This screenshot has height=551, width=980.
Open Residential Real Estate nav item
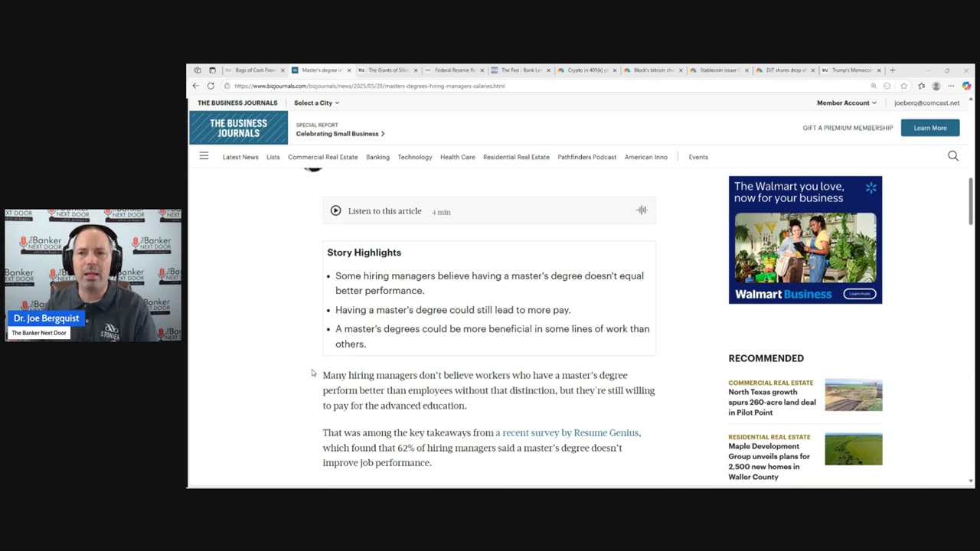pyautogui.click(x=516, y=157)
